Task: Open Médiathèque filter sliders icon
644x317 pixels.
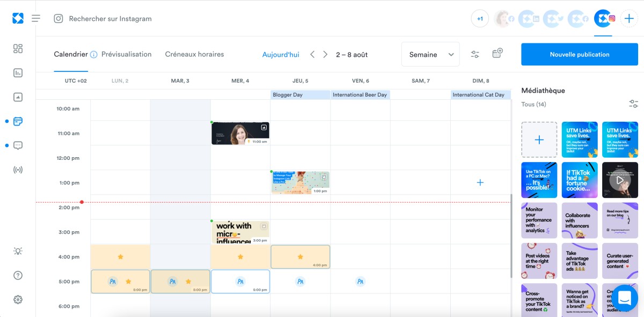Action: tap(633, 104)
